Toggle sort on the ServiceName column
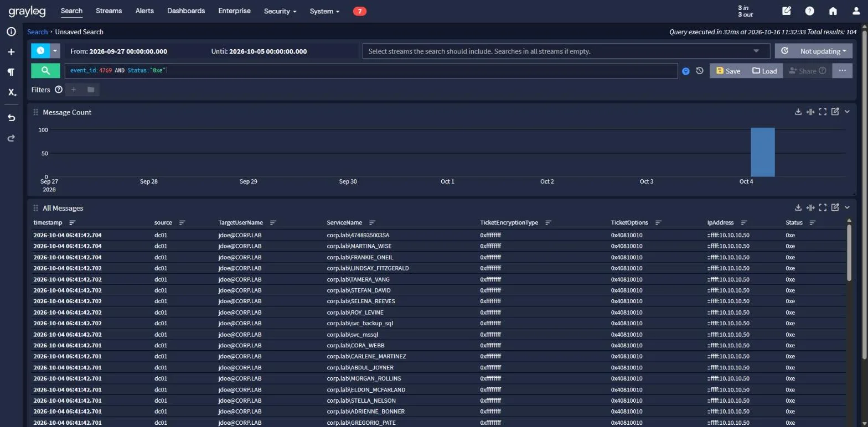 pos(372,222)
